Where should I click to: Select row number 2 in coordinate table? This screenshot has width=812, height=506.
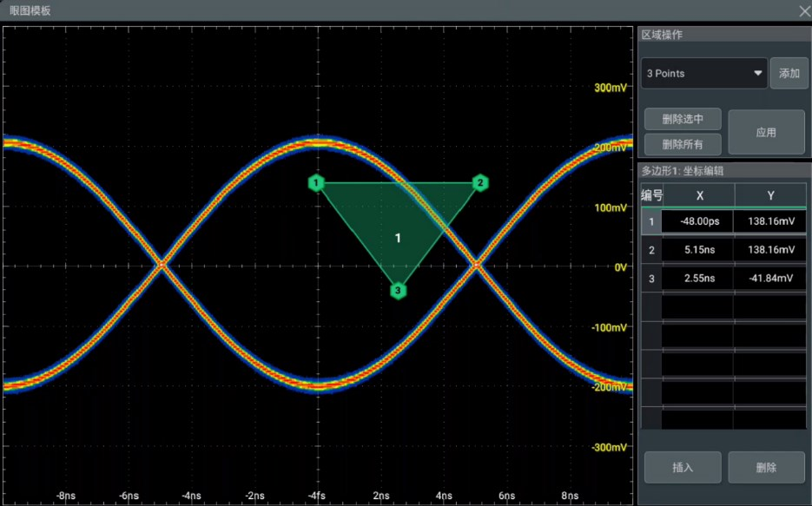tap(651, 250)
